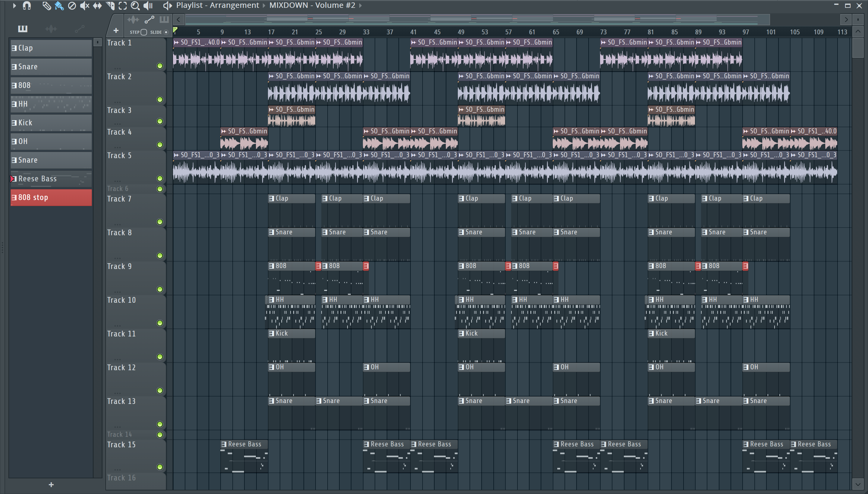The image size is (868, 494).
Task: Mute Track 2 with its green LED
Action: pos(160,99)
